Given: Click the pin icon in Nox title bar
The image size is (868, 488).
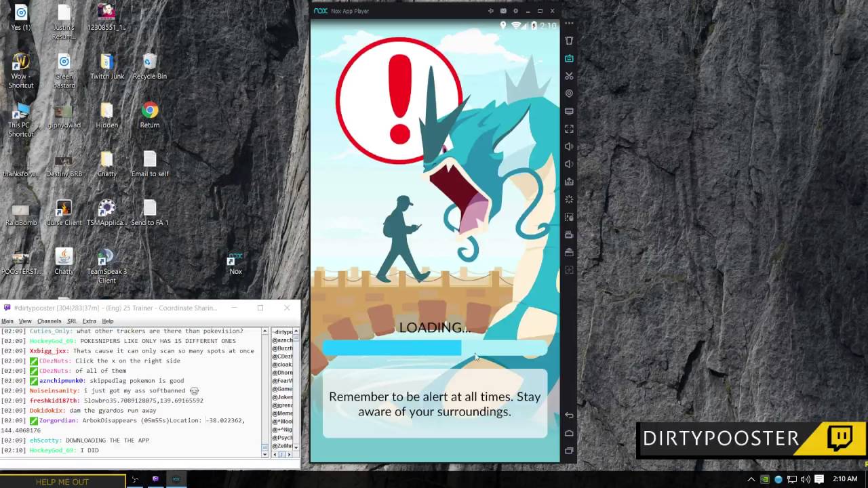Looking at the screenshot, I should [x=491, y=11].
